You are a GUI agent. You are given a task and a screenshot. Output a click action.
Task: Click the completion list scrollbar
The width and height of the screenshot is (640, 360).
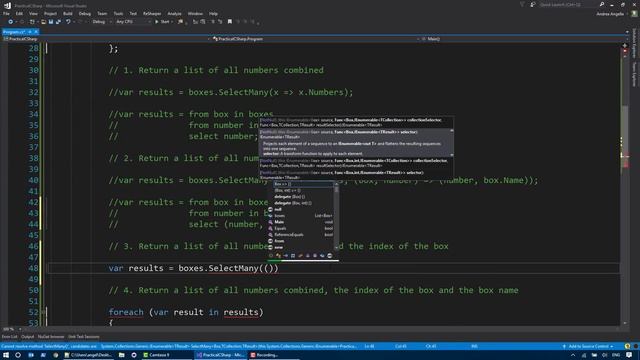click(337, 216)
